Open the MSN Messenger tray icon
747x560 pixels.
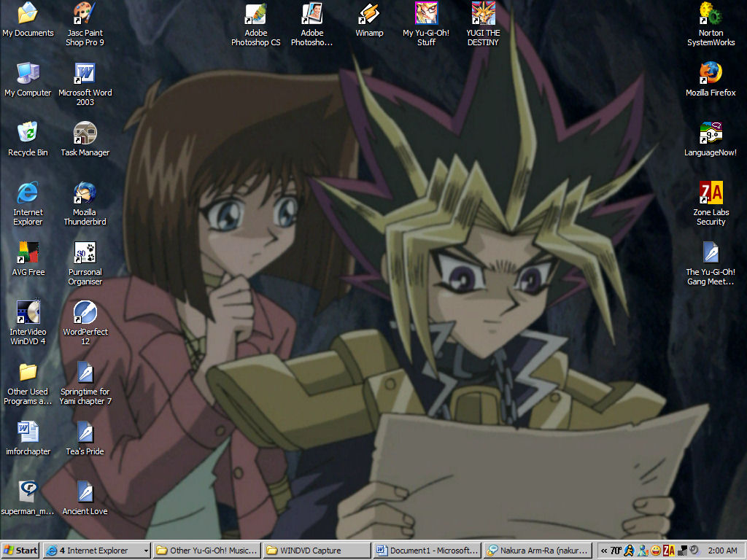(643, 551)
